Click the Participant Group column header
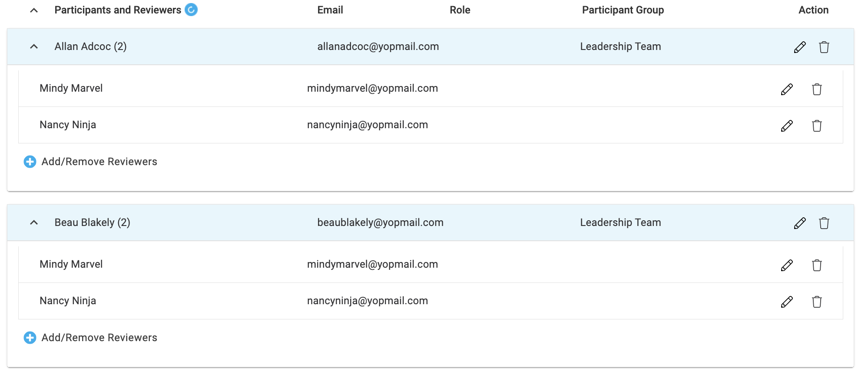The image size is (868, 372). (x=623, y=10)
